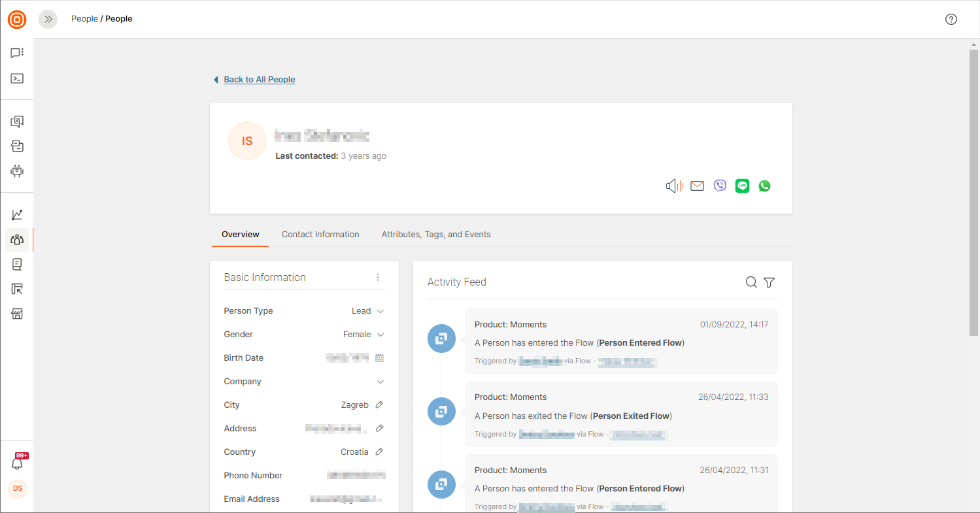Click the LINE channel icon
The width and height of the screenshot is (980, 513).
(742, 186)
